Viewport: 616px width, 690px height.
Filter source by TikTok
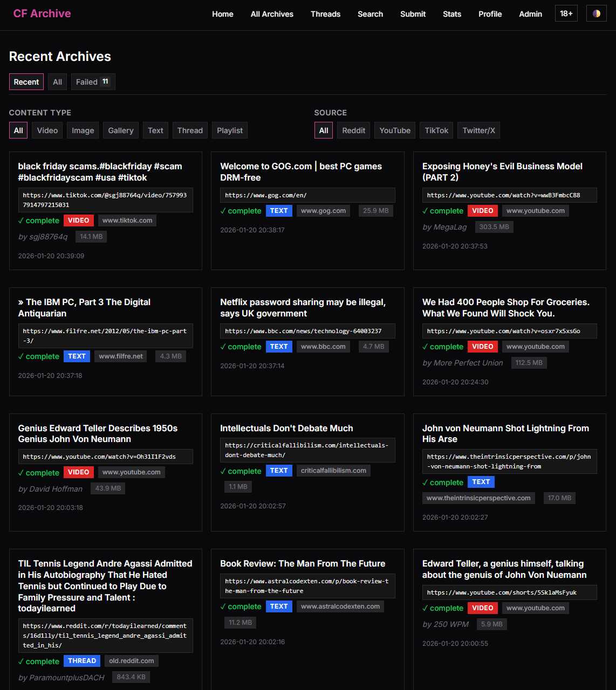click(x=436, y=130)
